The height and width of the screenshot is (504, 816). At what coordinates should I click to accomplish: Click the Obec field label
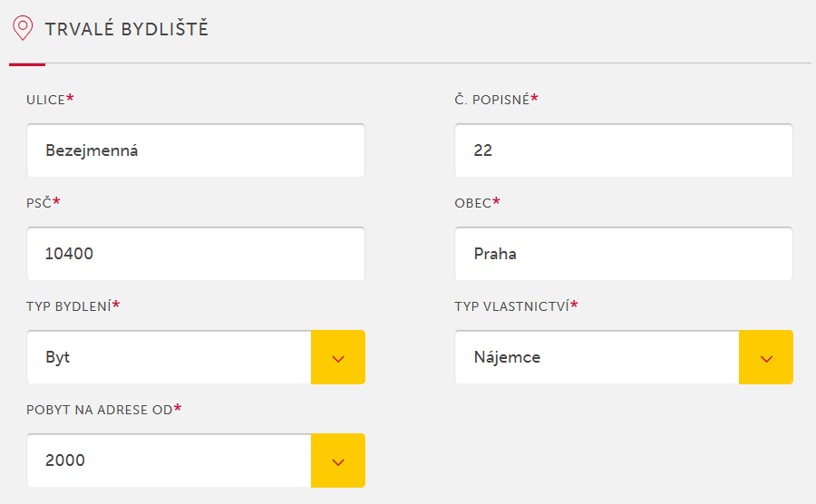pyautogui.click(x=473, y=203)
